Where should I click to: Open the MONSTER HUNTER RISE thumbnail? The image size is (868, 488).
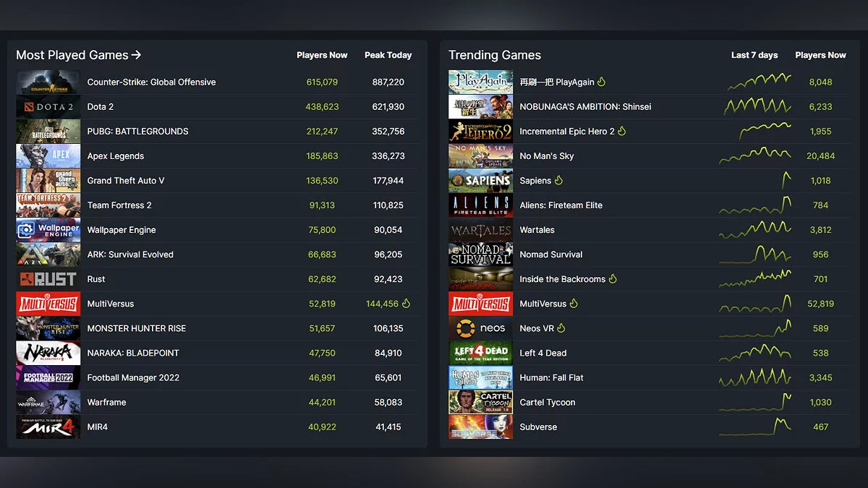tap(48, 328)
